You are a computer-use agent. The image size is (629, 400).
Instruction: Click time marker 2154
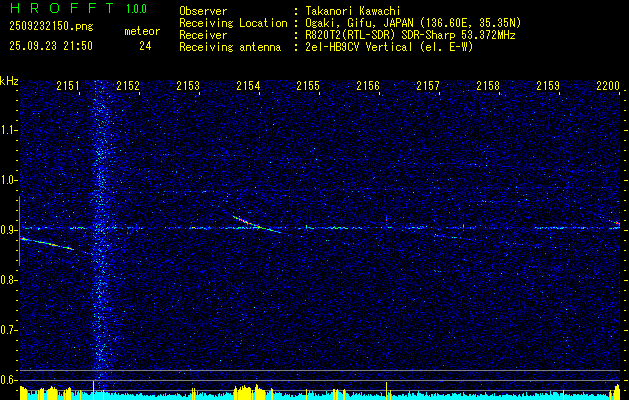pyautogui.click(x=248, y=85)
